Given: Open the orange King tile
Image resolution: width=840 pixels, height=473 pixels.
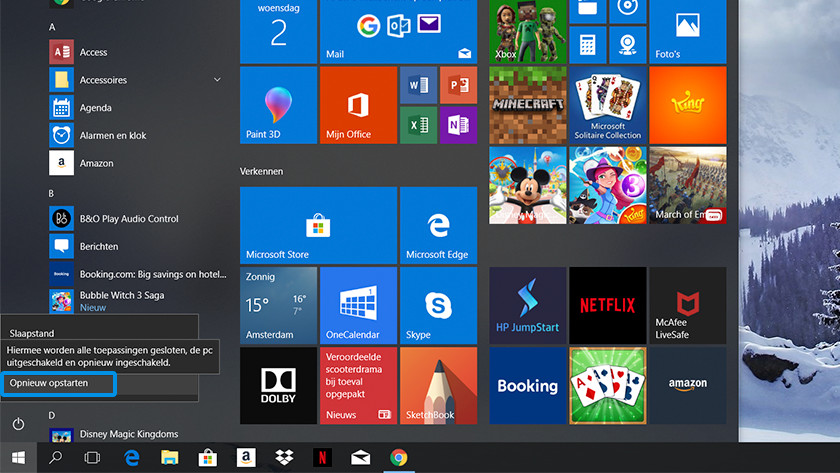Looking at the screenshot, I should click(688, 105).
